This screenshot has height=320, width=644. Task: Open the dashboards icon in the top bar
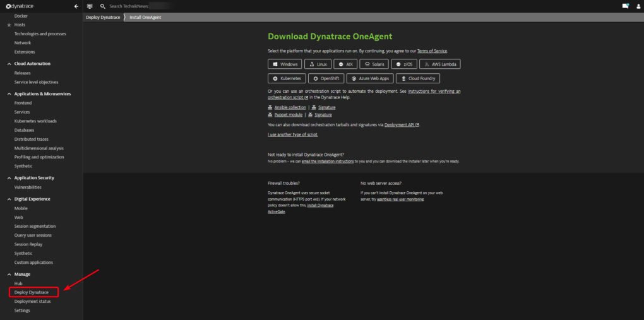(90, 6)
